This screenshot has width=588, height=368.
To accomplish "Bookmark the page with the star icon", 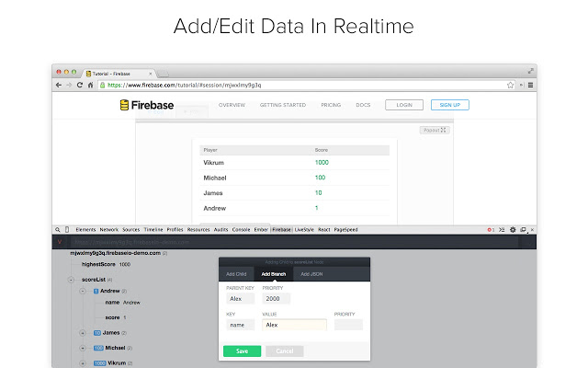I will (511, 86).
